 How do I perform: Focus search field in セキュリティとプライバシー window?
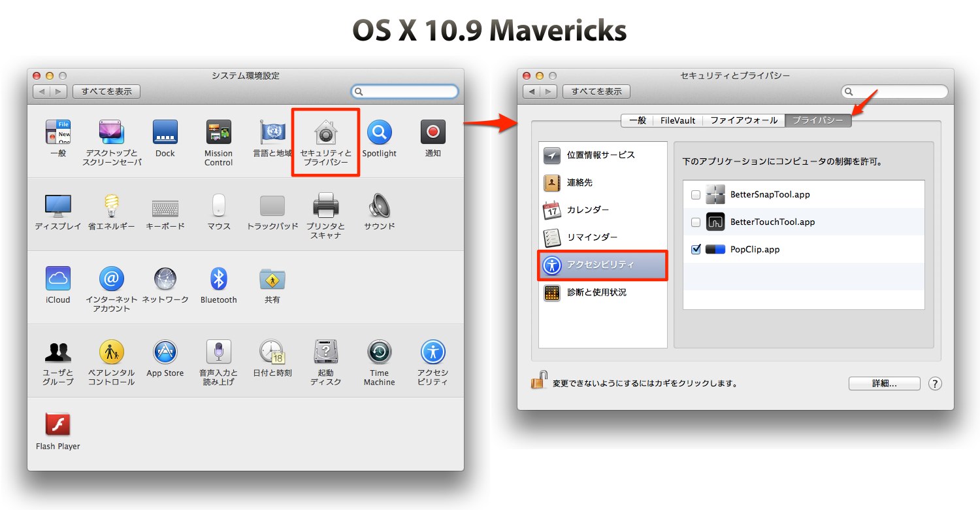pyautogui.click(x=895, y=92)
